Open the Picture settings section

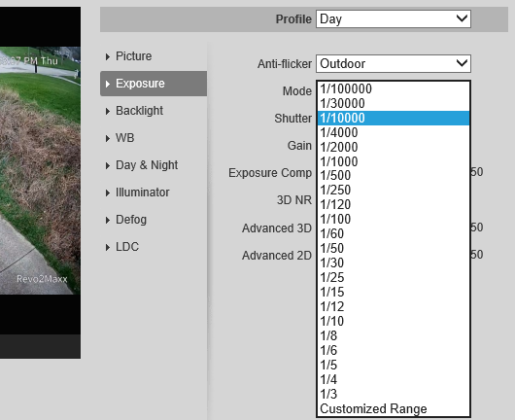pyautogui.click(x=154, y=56)
